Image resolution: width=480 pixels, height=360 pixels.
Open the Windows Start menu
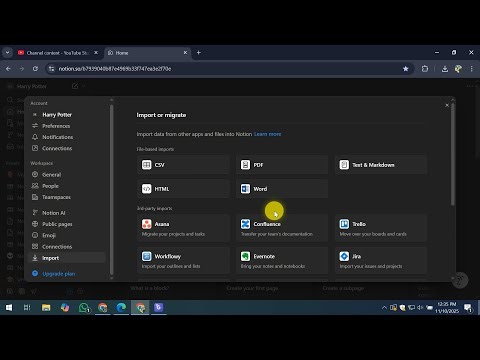[9, 307]
